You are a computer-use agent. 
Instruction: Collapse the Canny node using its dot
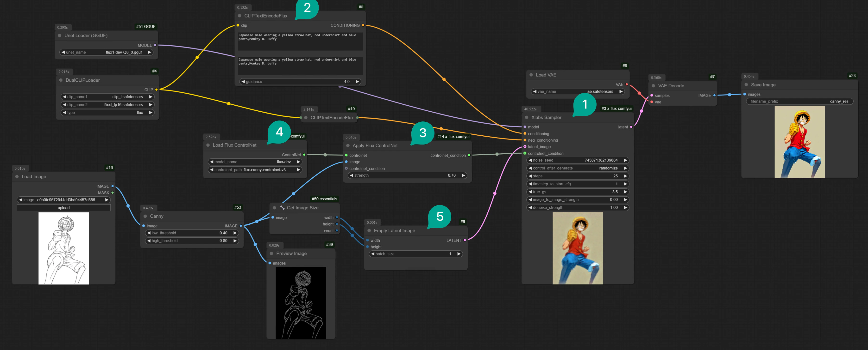145,216
